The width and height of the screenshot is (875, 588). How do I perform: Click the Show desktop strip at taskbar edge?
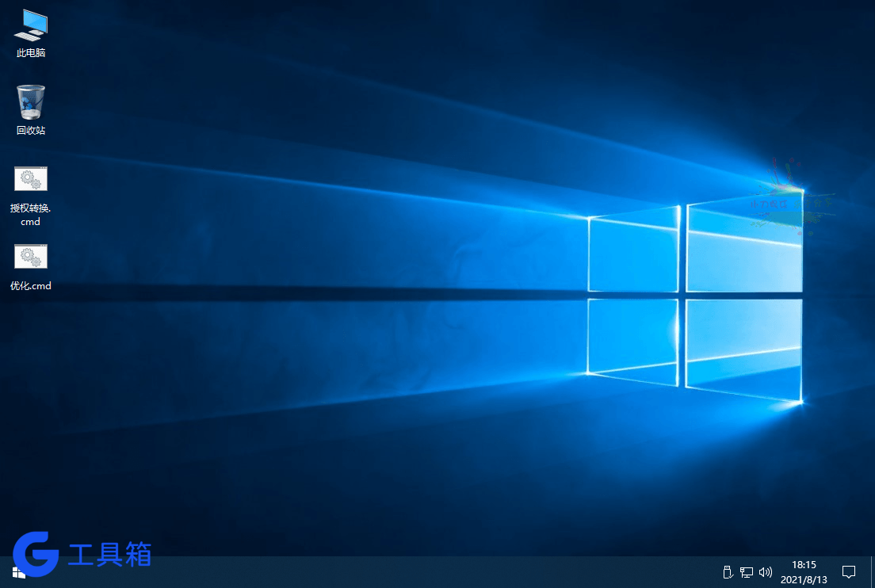pyautogui.click(x=872, y=572)
